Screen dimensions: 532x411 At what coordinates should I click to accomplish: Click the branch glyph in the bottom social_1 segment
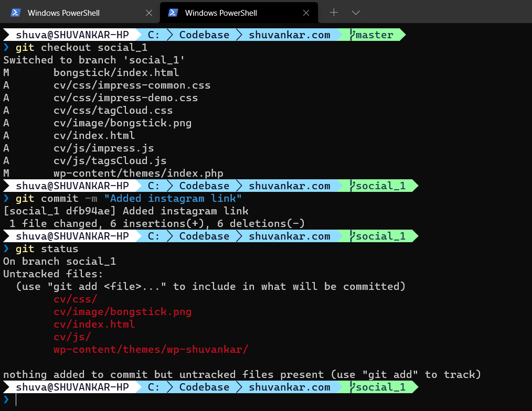[353, 387]
